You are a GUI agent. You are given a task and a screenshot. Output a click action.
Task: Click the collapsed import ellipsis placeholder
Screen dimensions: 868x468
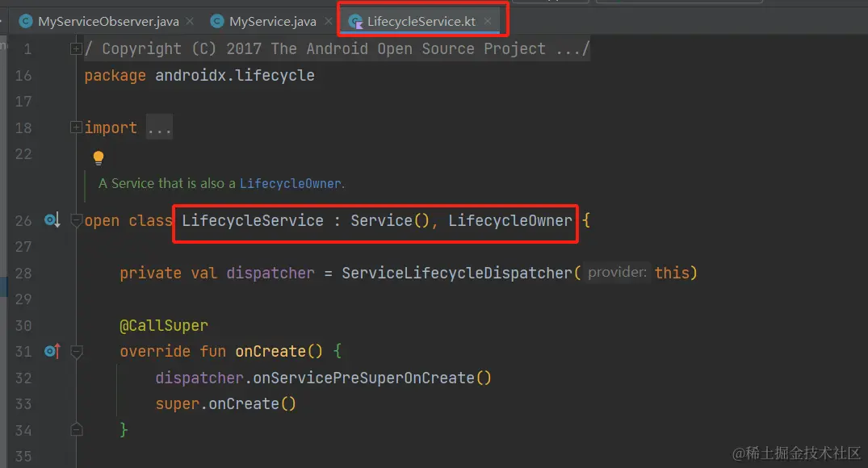point(159,128)
